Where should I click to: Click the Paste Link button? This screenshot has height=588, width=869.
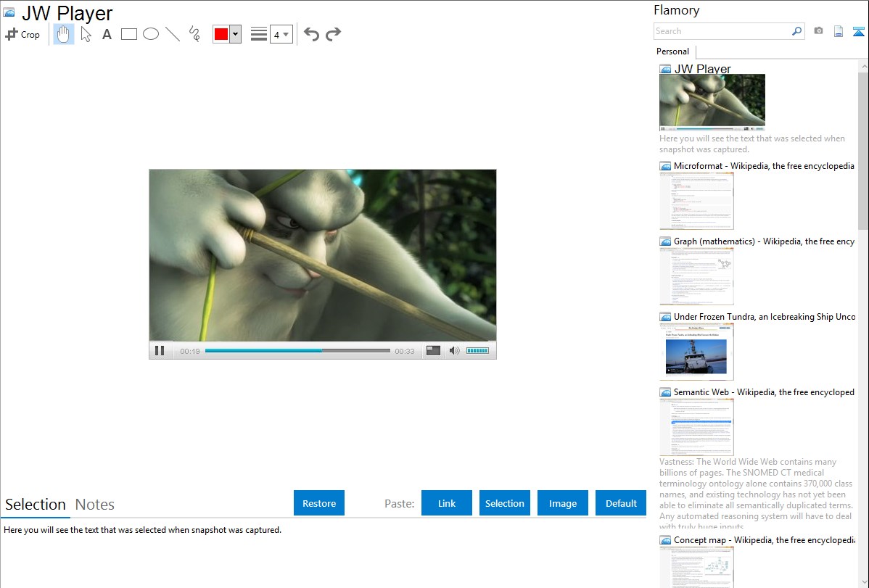point(447,502)
